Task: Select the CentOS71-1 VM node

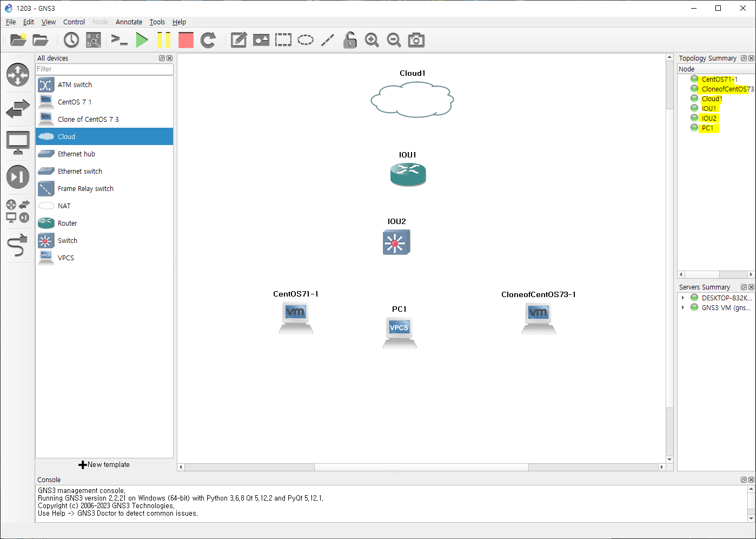Action: pos(296,318)
